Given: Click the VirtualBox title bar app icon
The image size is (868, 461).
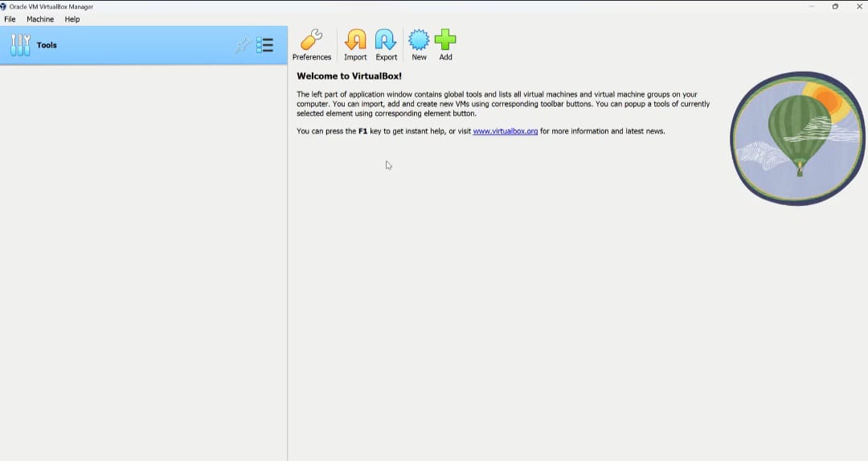Looking at the screenshot, I should tap(2, 6).
